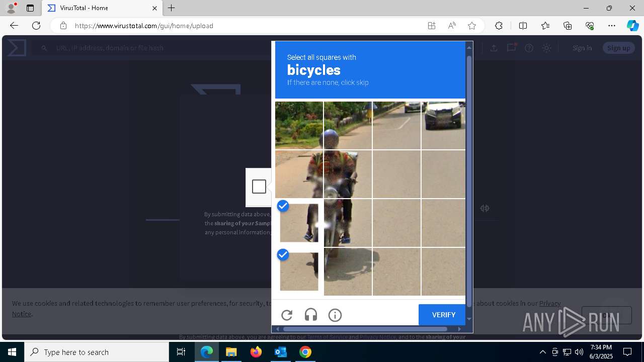This screenshot has width=644, height=362.
Task: Click the taskbar clock showing 7:34 PM
Action: click(601, 352)
